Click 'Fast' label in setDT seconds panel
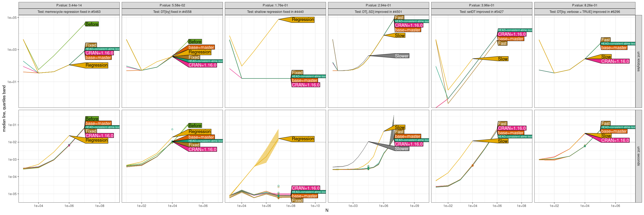 pos(502,124)
